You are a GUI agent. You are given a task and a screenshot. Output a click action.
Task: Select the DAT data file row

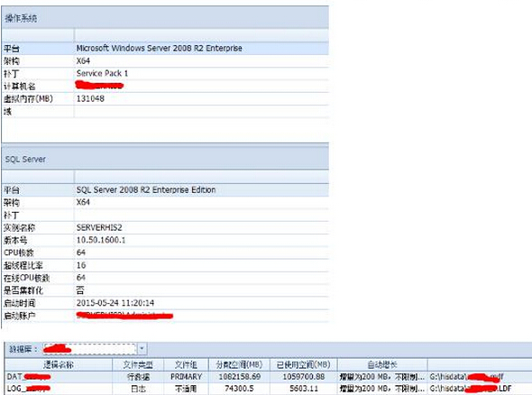pos(269,377)
